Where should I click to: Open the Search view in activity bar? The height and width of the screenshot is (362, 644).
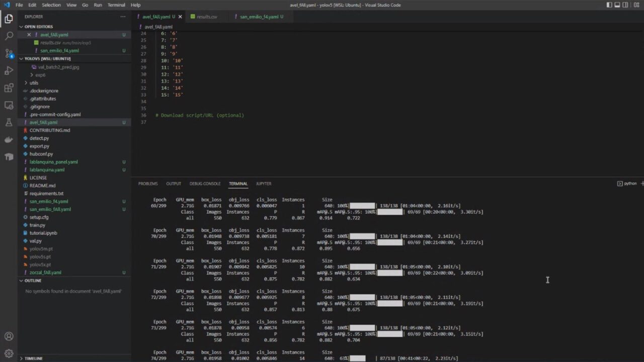tap(9, 36)
